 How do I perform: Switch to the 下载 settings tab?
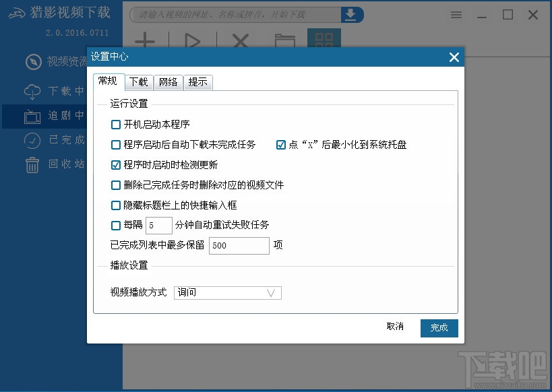click(x=138, y=82)
